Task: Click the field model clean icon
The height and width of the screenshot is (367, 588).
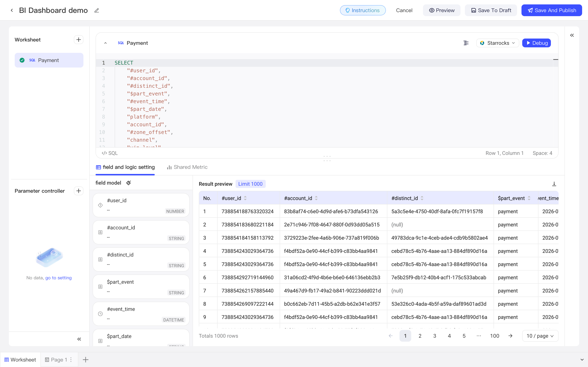Action: [x=129, y=183]
